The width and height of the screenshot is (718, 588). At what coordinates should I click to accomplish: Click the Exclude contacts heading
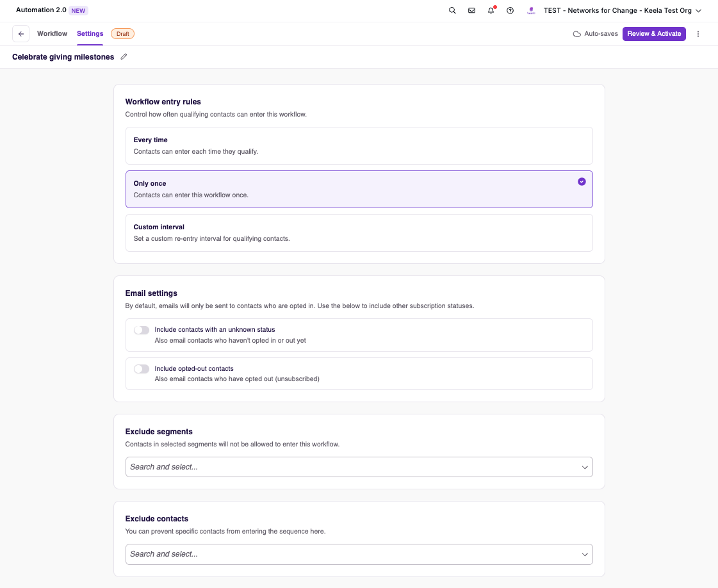pyautogui.click(x=157, y=518)
